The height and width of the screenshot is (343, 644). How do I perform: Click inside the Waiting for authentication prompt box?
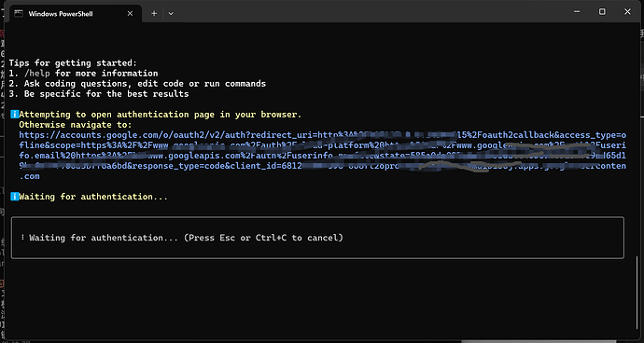[317, 238]
